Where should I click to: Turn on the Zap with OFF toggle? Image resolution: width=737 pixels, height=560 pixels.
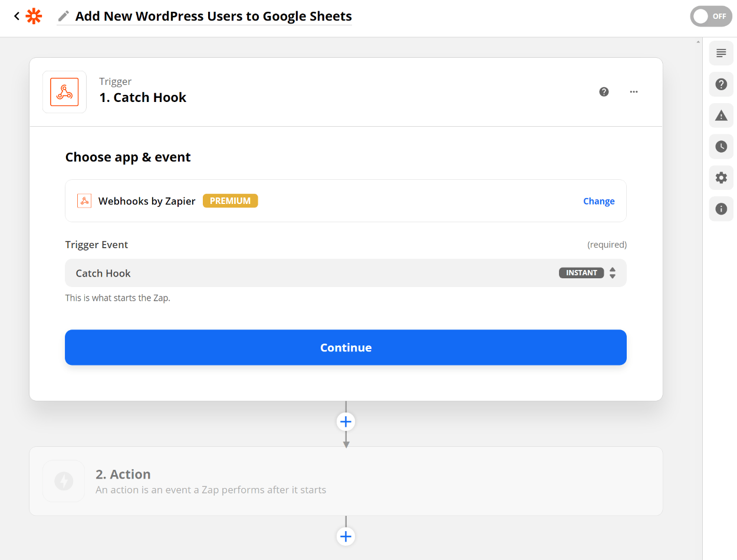(x=710, y=17)
